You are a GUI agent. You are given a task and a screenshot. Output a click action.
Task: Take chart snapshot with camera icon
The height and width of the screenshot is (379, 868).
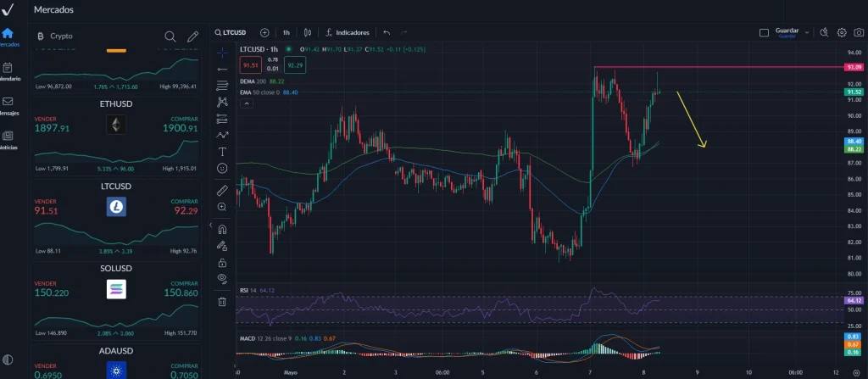coord(858,33)
